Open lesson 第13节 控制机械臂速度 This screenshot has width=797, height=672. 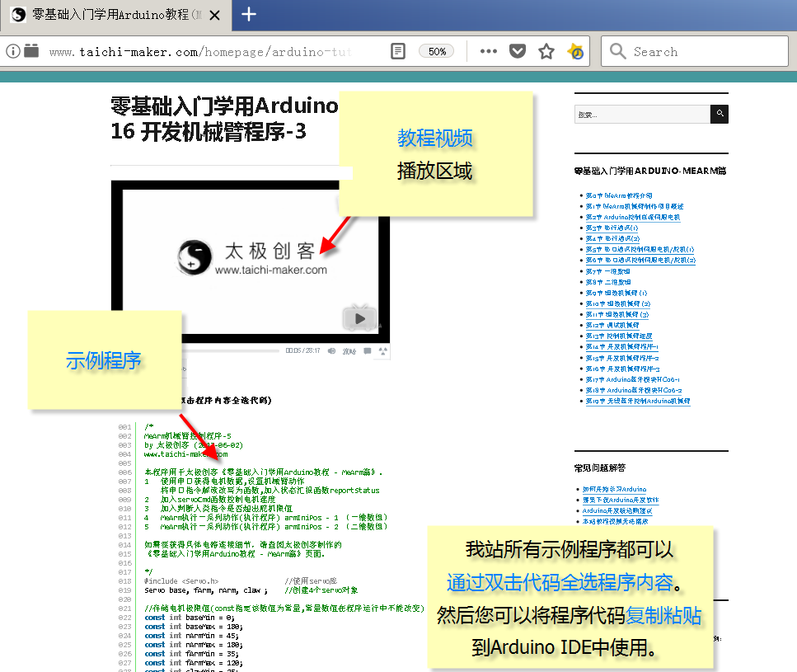619,336
